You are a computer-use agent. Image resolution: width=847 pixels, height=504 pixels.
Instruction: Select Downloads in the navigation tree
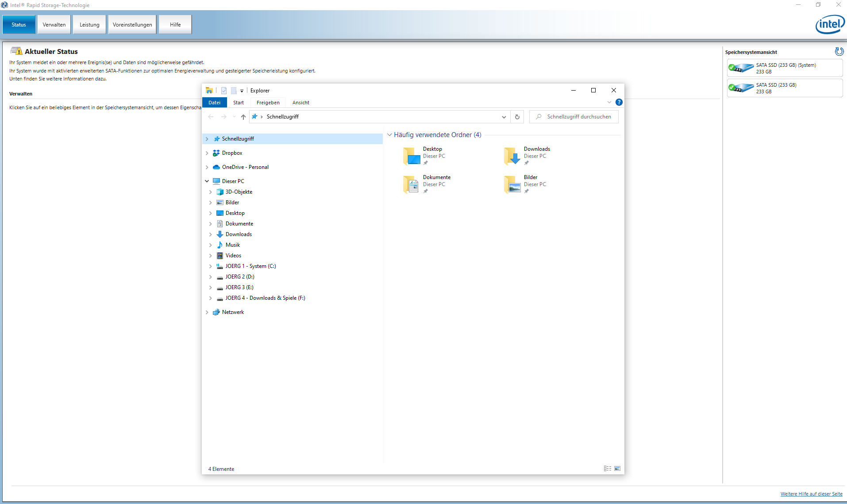239,234
